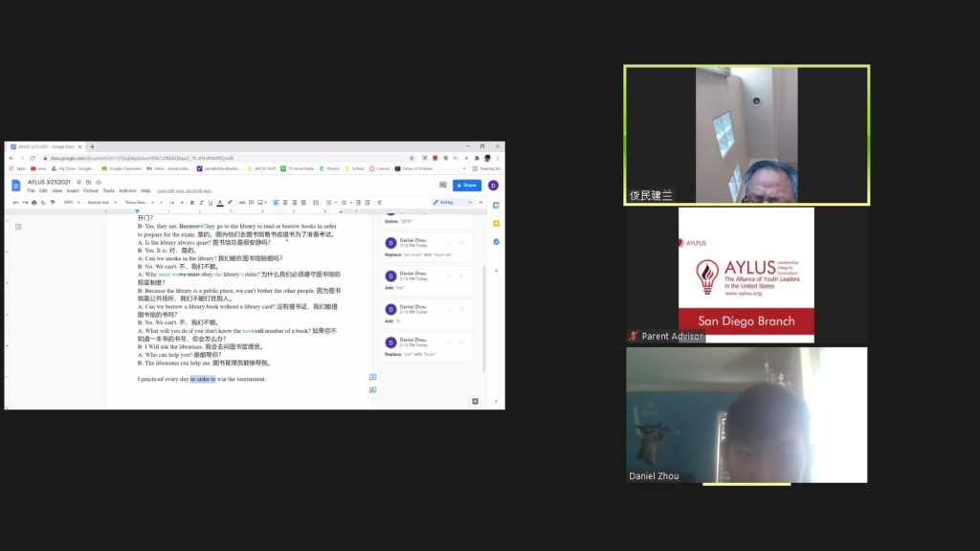Screen dimensions: 980x551
Task: Increase the paragraph indent
Action: 367,203
